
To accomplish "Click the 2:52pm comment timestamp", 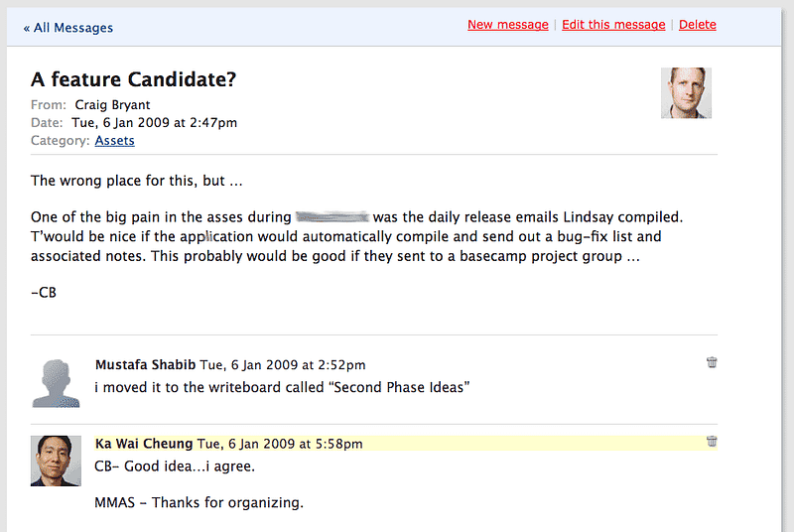I will point(283,365).
